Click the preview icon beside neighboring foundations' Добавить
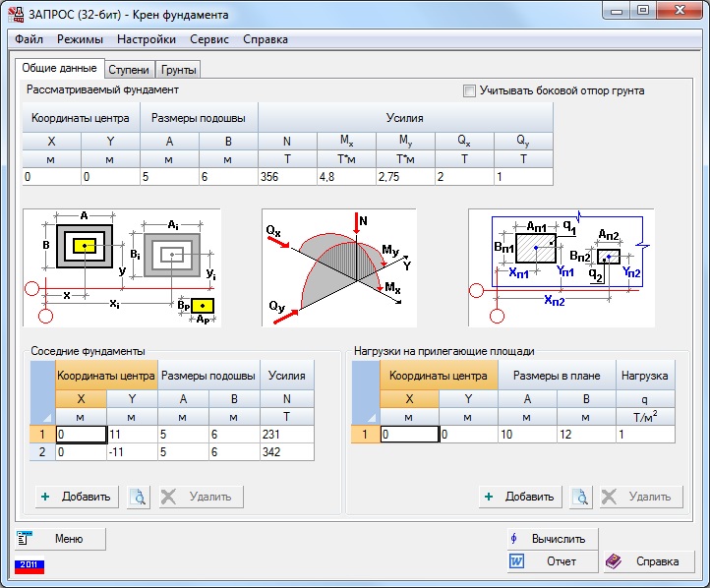710x588 pixels. pyautogui.click(x=139, y=497)
